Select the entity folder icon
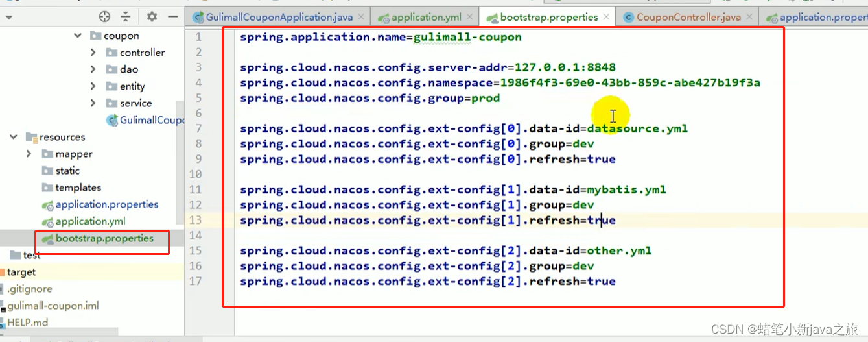868x342 pixels. 111,86
